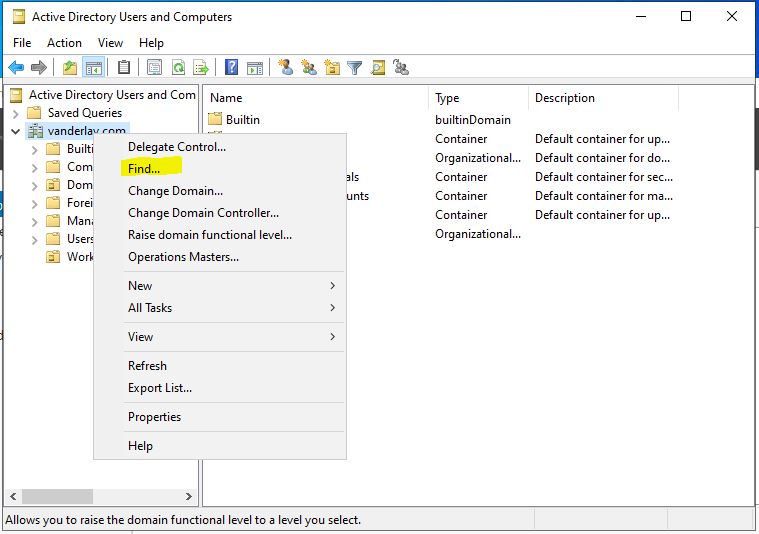The width and height of the screenshot is (759, 534).
Task: Select the Saved Queries tree item
Action: coord(85,113)
